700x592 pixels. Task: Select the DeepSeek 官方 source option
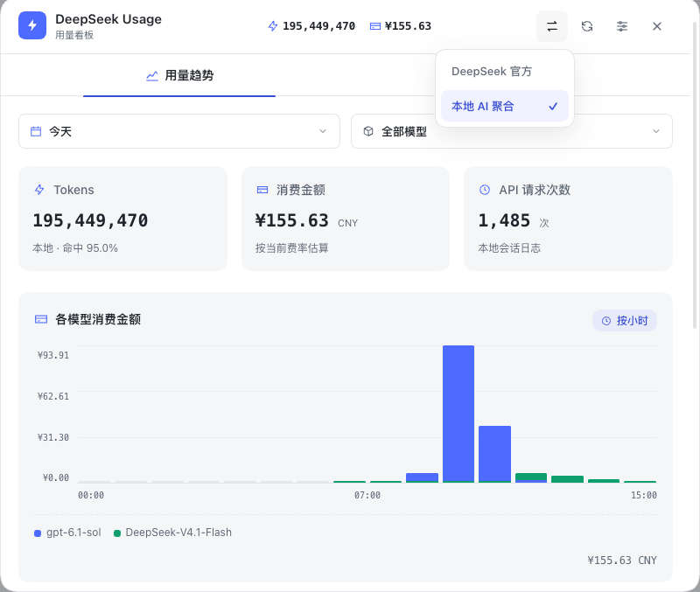click(505, 72)
